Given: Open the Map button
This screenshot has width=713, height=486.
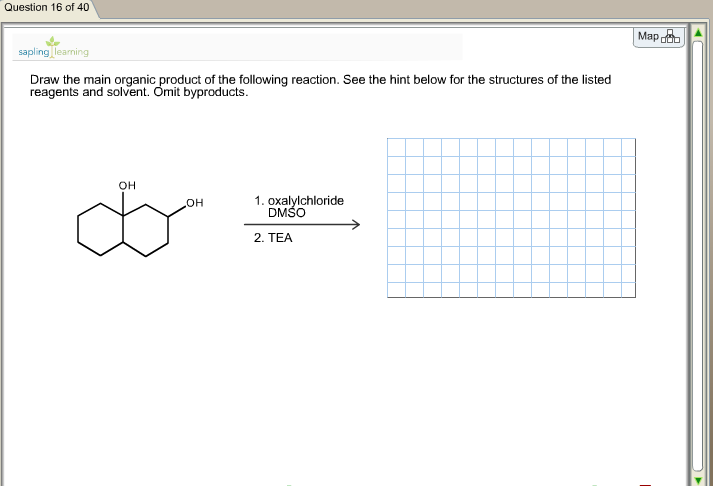Looking at the screenshot, I should coord(658,37).
